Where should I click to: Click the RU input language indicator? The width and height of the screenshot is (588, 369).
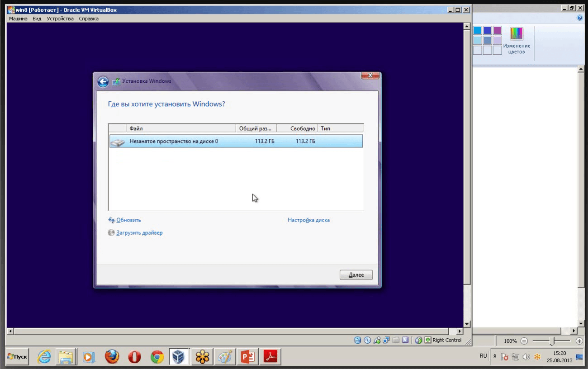click(483, 356)
